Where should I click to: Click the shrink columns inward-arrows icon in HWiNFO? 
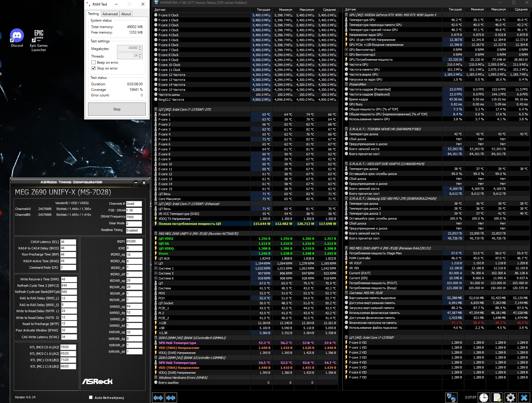(x=171, y=397)
